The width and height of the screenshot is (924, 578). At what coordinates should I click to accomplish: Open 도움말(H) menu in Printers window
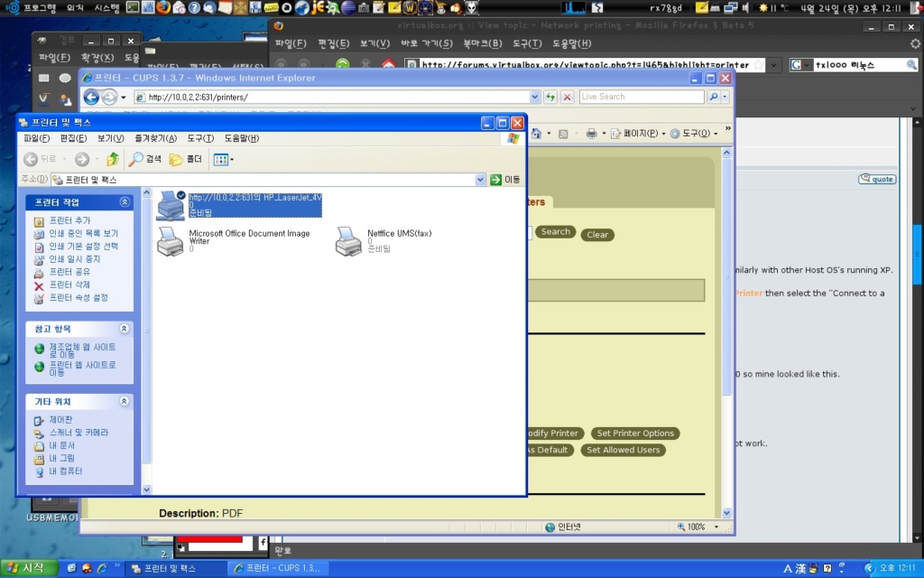[242, 138]
